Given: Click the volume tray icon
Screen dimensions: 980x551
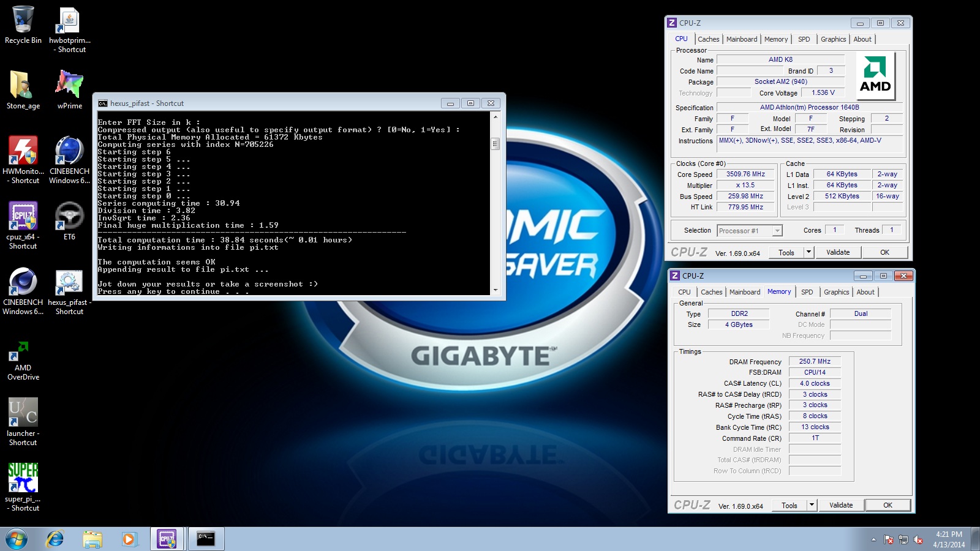Looking at the screenshot, I should tap(918, 539).
